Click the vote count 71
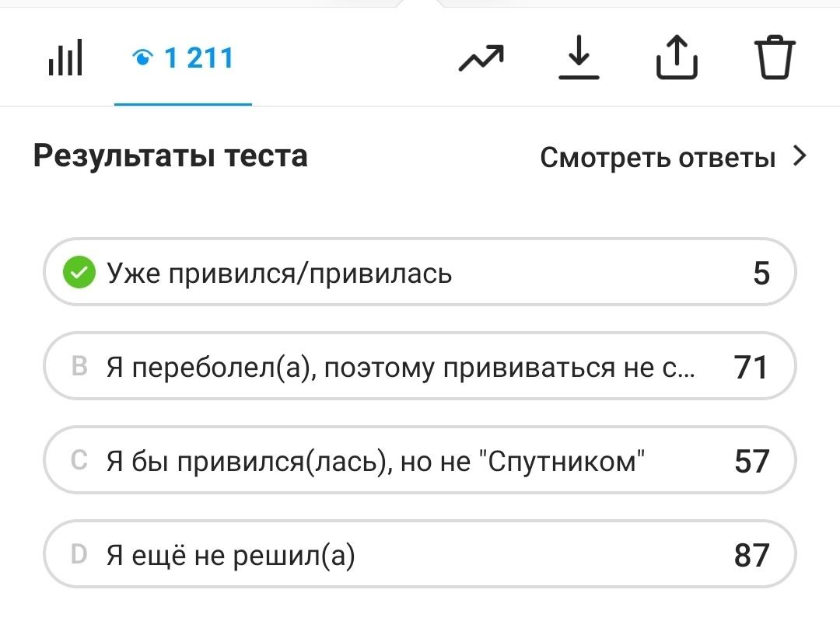The width and height of the screenshot is (840, 635). point(751,368)
